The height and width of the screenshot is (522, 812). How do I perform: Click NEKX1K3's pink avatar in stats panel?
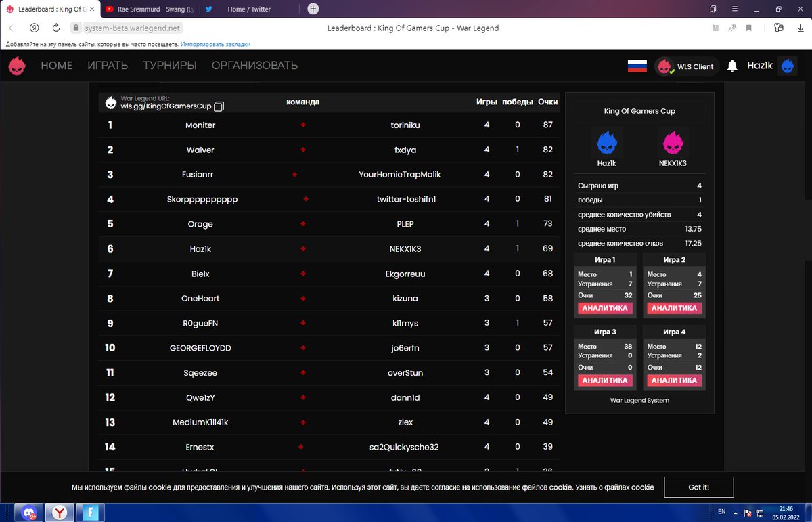[x=673, y=143]
